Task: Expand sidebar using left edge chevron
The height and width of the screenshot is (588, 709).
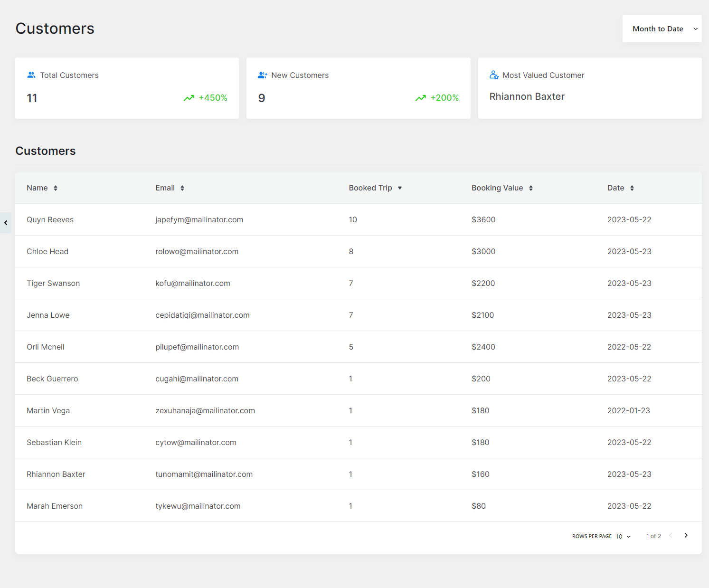Action: coord(6,223)
